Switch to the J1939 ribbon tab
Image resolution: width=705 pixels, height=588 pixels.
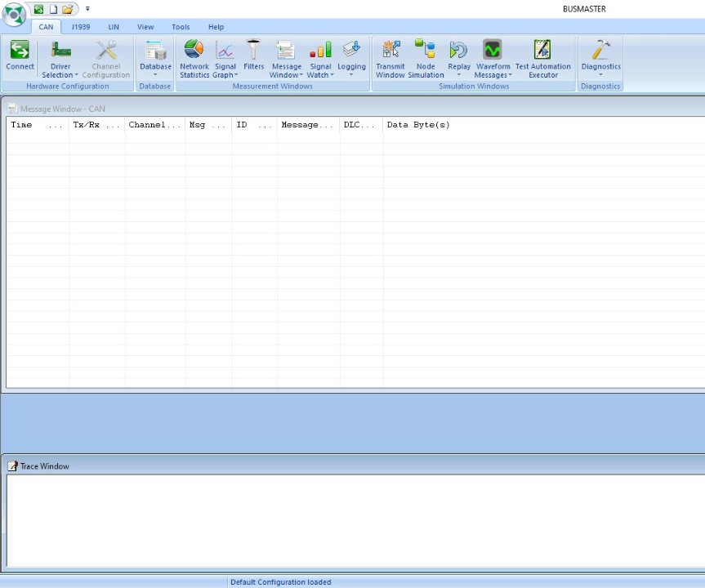point(81,27)
